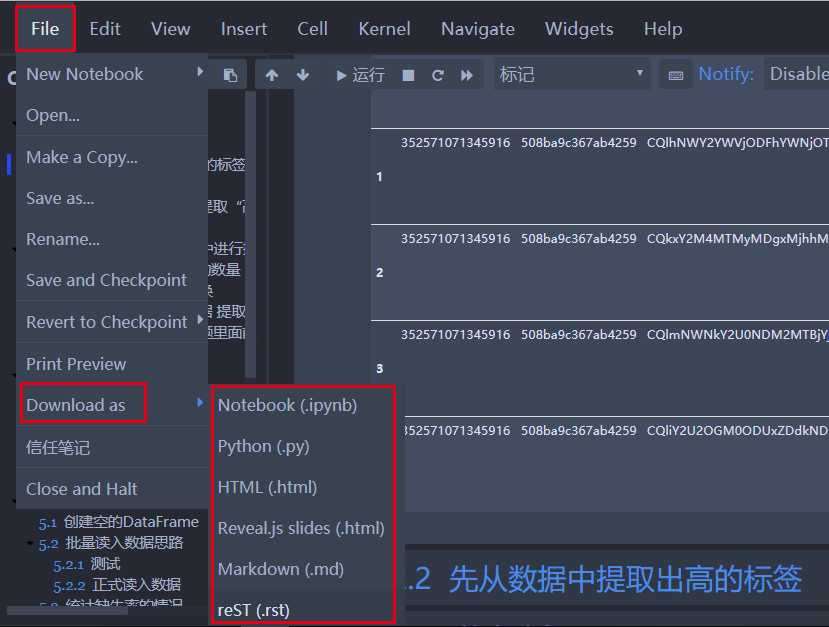Open the Widgets menu

[579, 29]
